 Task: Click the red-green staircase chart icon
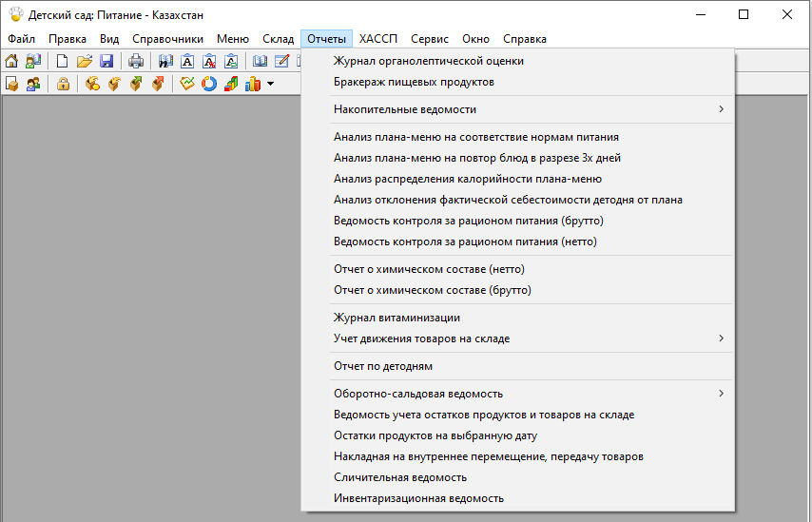pyautogui.click(x=231, y=84)
